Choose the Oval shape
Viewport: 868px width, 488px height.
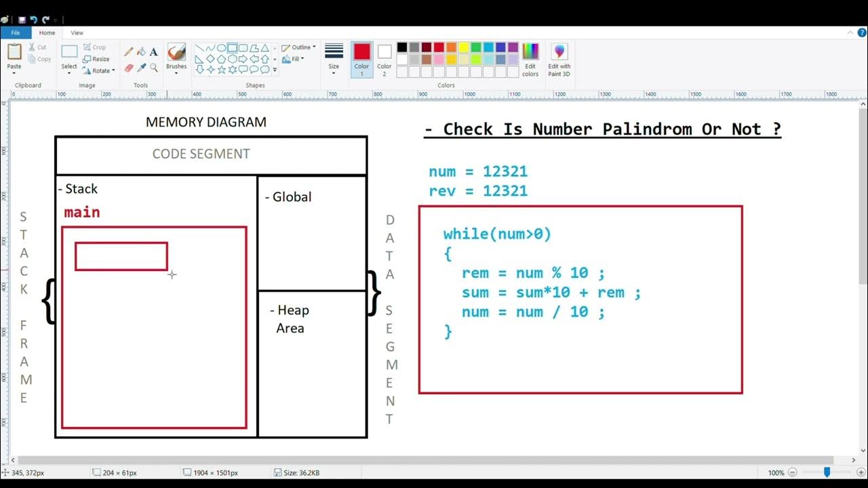pyautogui.click(x=221, y=48)
